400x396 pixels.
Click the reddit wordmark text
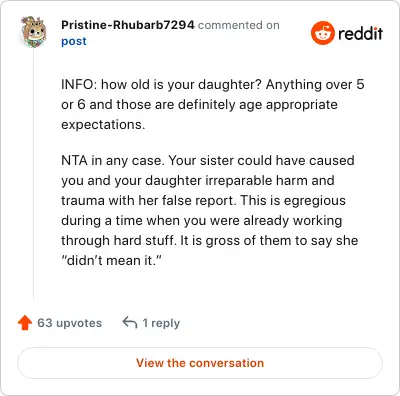point(360,34)
